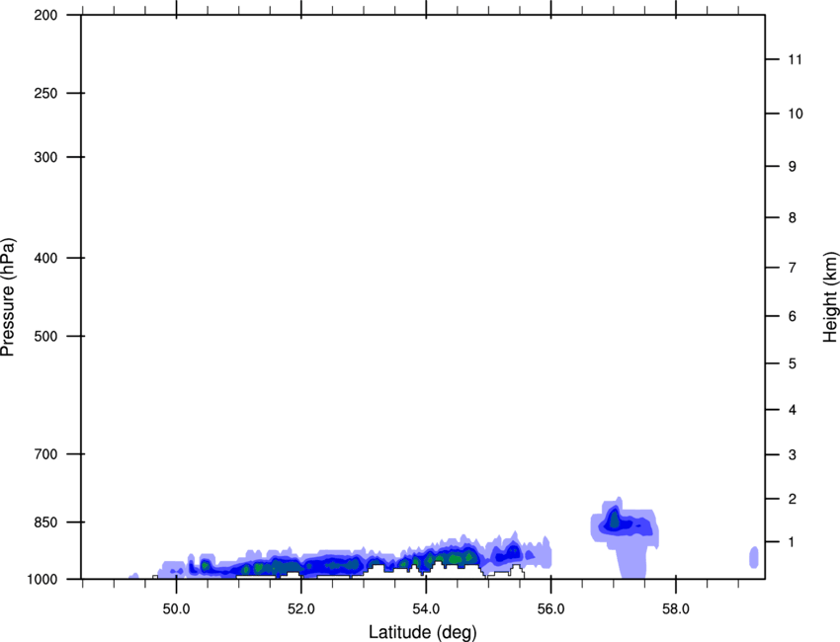Pick the 5 km height label
The height and width of the screenshot is (642, 840).
(793, 363)
